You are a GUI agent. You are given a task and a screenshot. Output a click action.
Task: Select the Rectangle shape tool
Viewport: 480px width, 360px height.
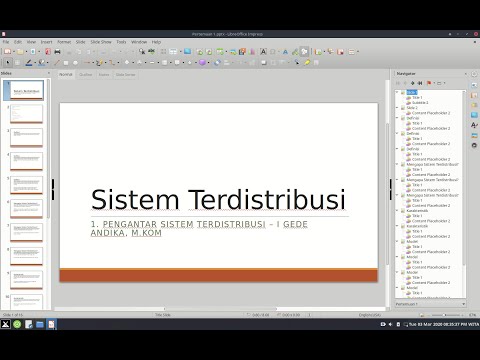[x=66, y=62]
